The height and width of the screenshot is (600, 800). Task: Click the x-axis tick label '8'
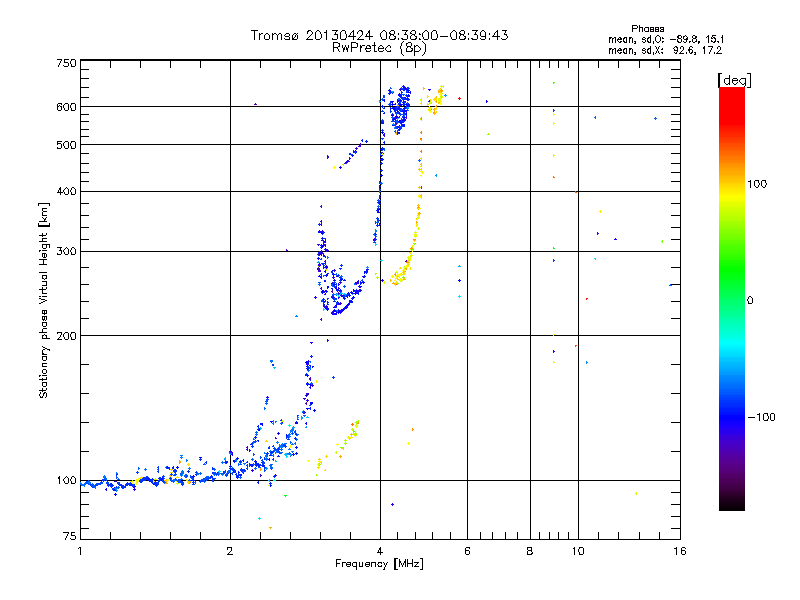click(x=530, y=551)
